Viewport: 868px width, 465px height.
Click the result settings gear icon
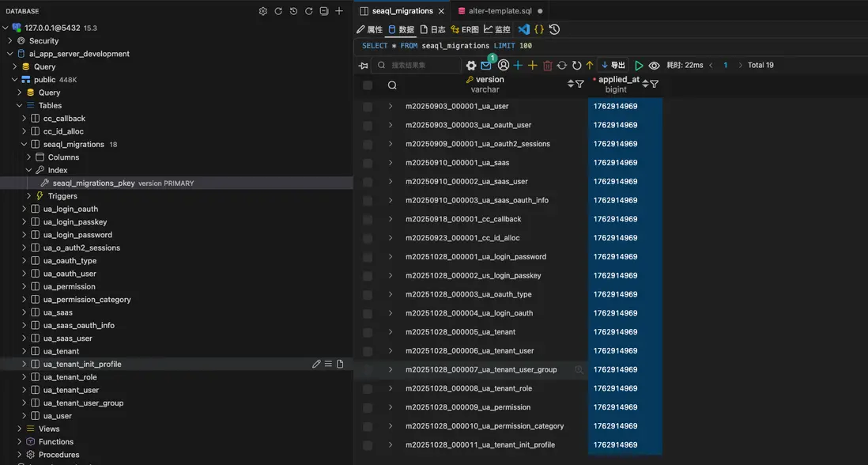click(x=471, y=66)
